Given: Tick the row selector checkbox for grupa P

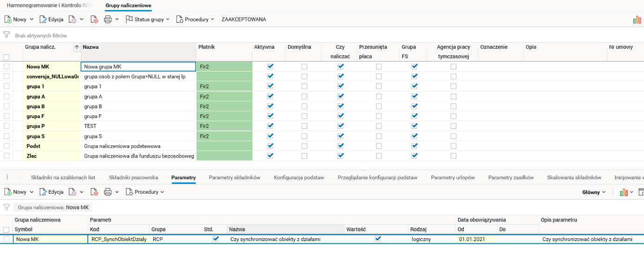Looking at the screenshot, I should (7, 126).
